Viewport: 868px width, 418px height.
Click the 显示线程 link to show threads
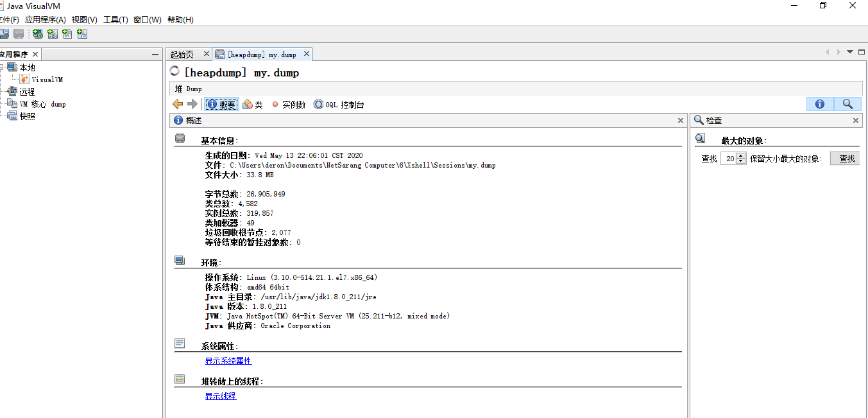click(x=220, y=396)
